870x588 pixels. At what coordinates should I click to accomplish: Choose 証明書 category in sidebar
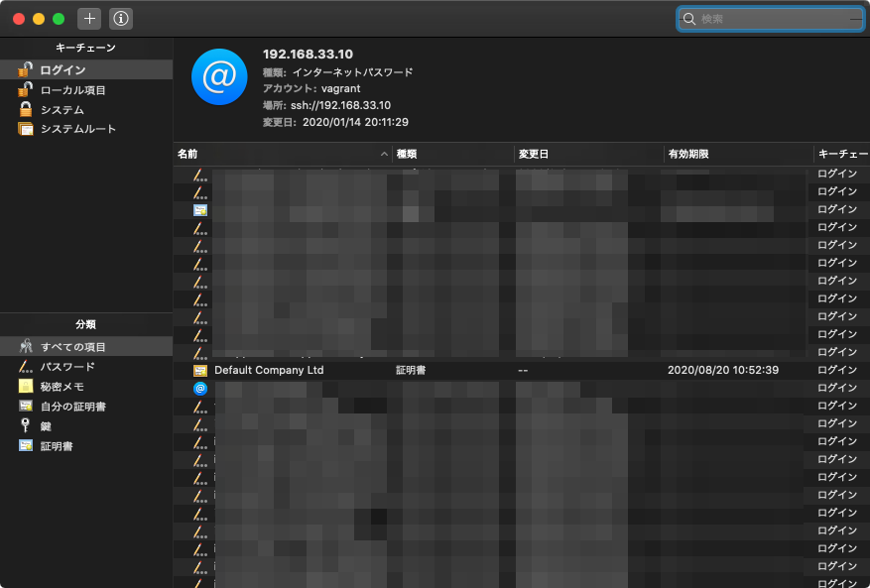tap(86, 446)
